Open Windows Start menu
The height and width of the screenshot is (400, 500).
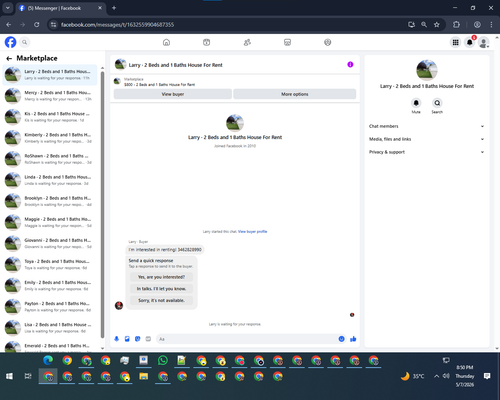pos(9,376)
